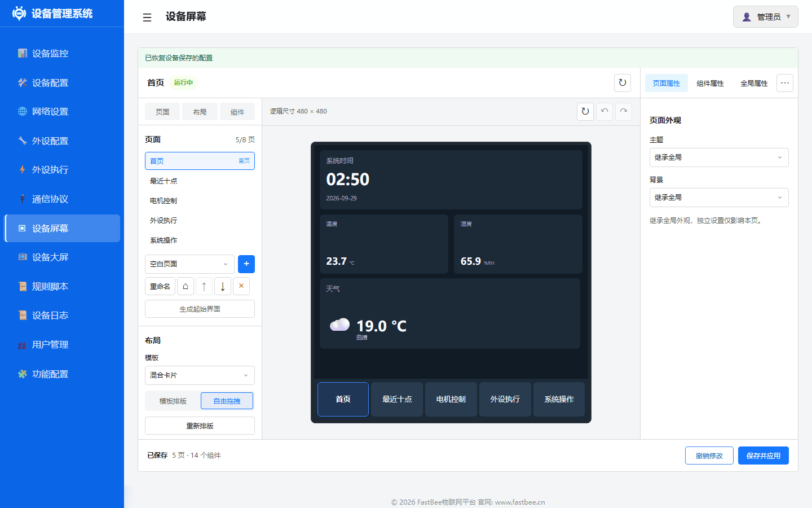Viewport: 812px width, 508px height.
Task: Select the 系统时间 card in preview
Action: tap(451, 179)
